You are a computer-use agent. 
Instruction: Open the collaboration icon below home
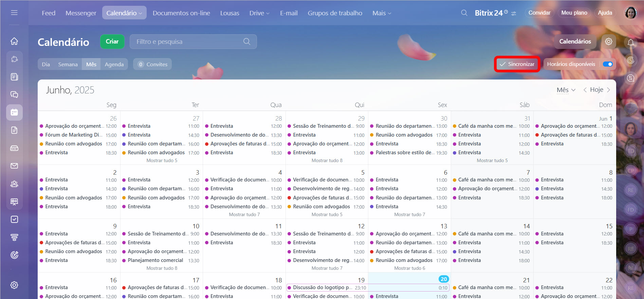click(x=14, y=59)
